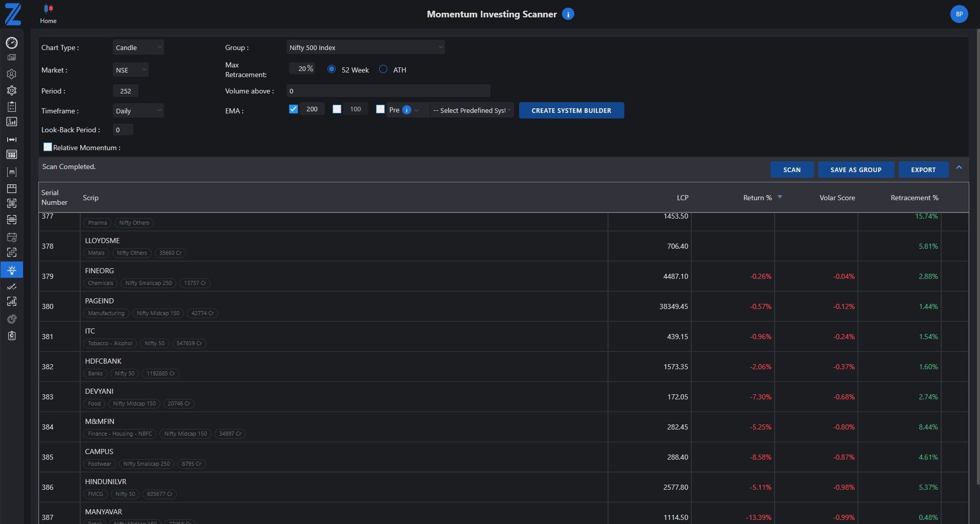
Task: Open the Timeframe Daily dropdown
Action: [138, 111]
